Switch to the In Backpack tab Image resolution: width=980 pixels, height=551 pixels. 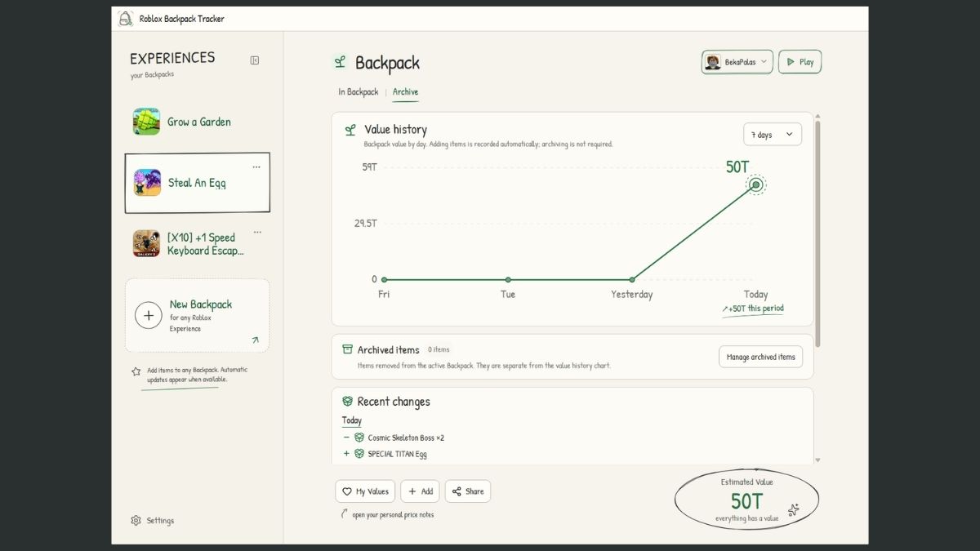(359, 92)
